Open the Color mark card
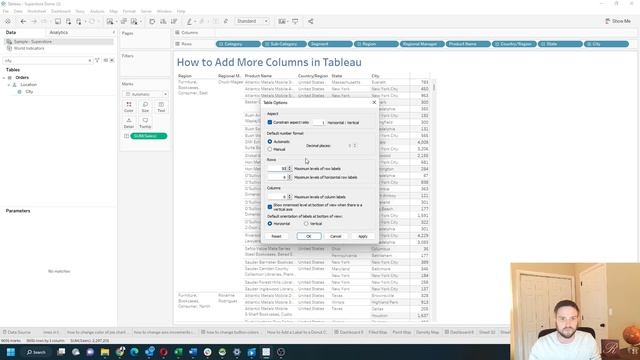This screenshot has width=640, height=360. pos(129,107)
